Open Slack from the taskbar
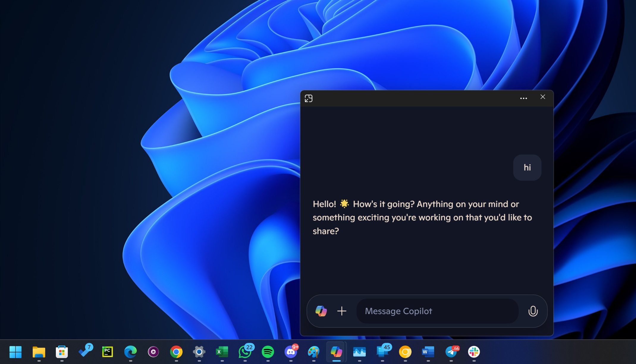This screenshot has height=364, width=636. (473, 352)
